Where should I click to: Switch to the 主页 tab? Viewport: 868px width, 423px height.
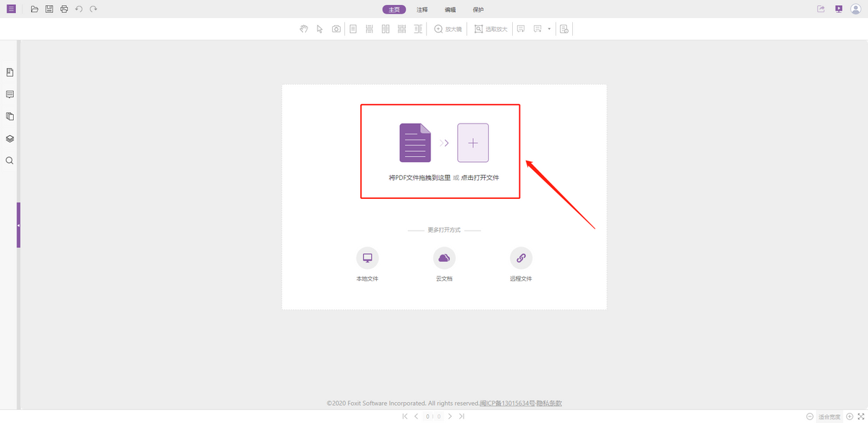[x=394, y=9]
